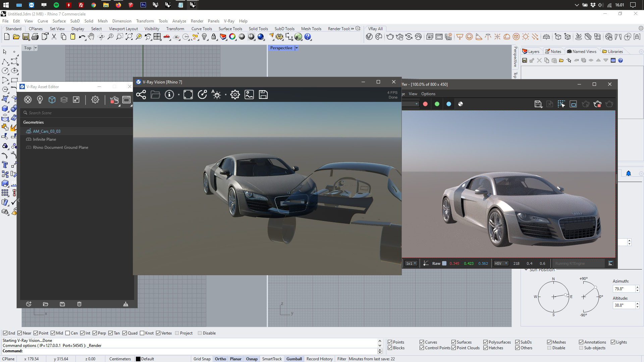This screenshot has height=362, width=644.
Task: Open the Render Elements layers tab in the Asset Editor
Action: coord(64,100)
